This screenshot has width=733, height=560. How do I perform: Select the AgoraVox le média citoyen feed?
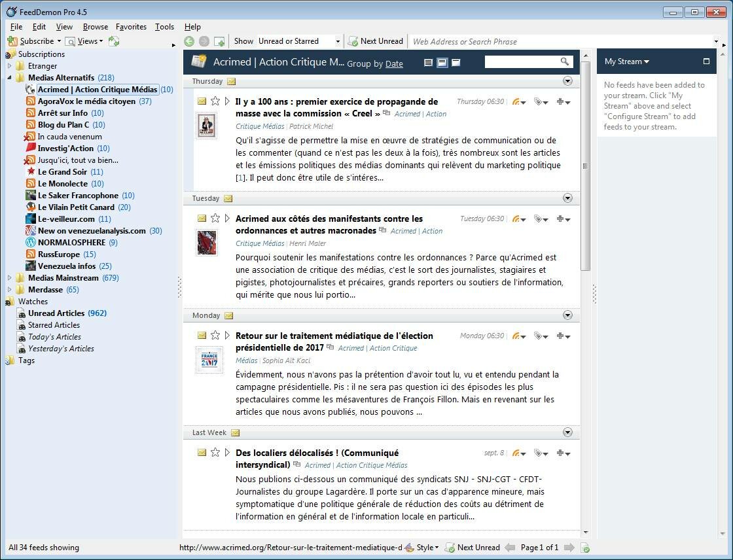[x=86, y=101]
